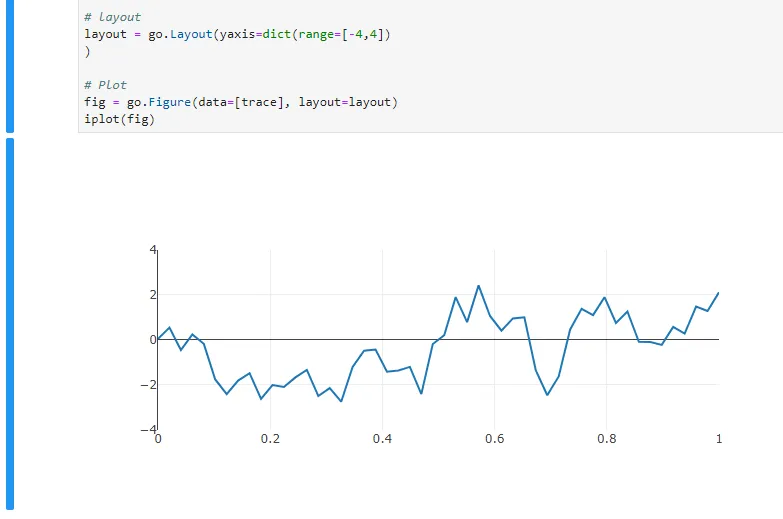This screenshot has width=783, height=519.
Task: Click the y-axis tick label 2
Action: (153, 295)
